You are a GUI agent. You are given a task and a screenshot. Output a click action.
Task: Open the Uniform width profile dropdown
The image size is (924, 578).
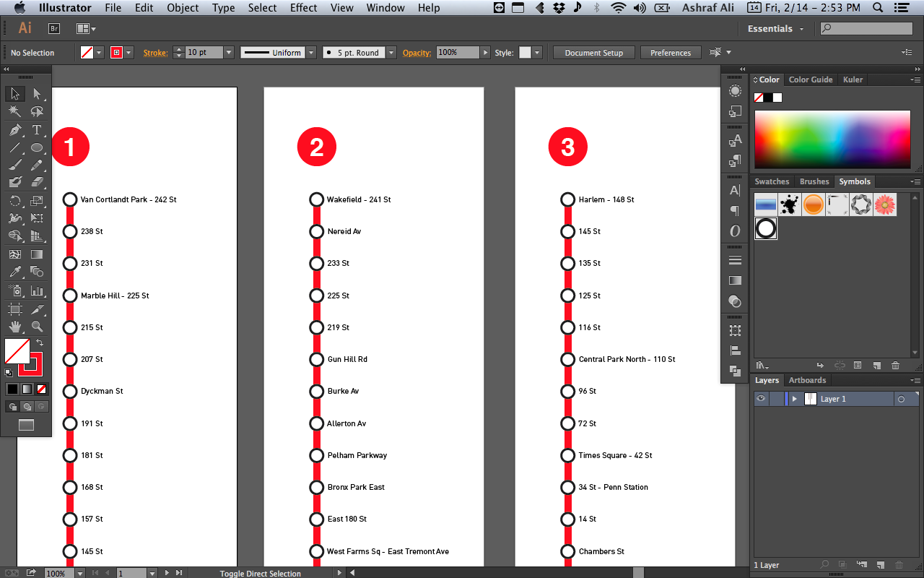coord(311,53)
